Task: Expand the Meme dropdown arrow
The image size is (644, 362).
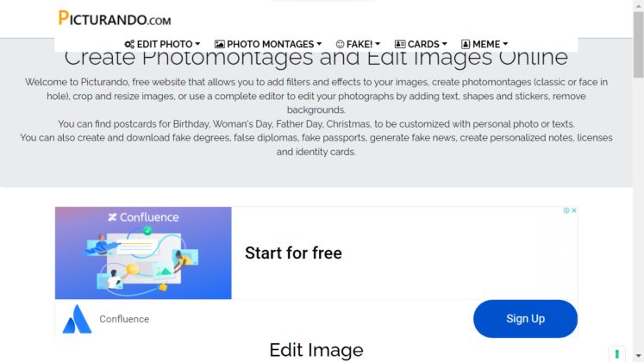Action: 505,45
